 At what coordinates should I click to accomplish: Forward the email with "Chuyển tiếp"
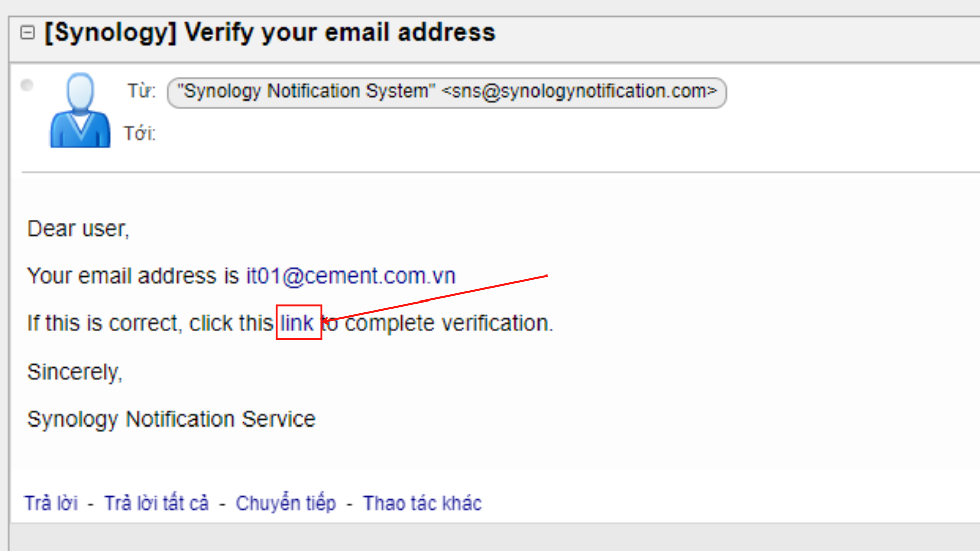coord(286,504)
